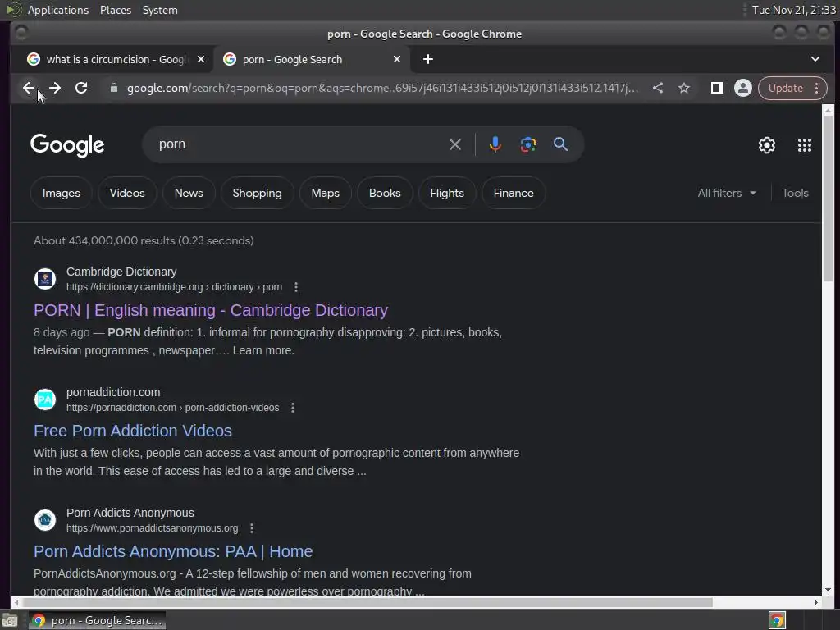Open options for Porn Addicts Anonymous result
840x630 pixels.
[252, 528]
